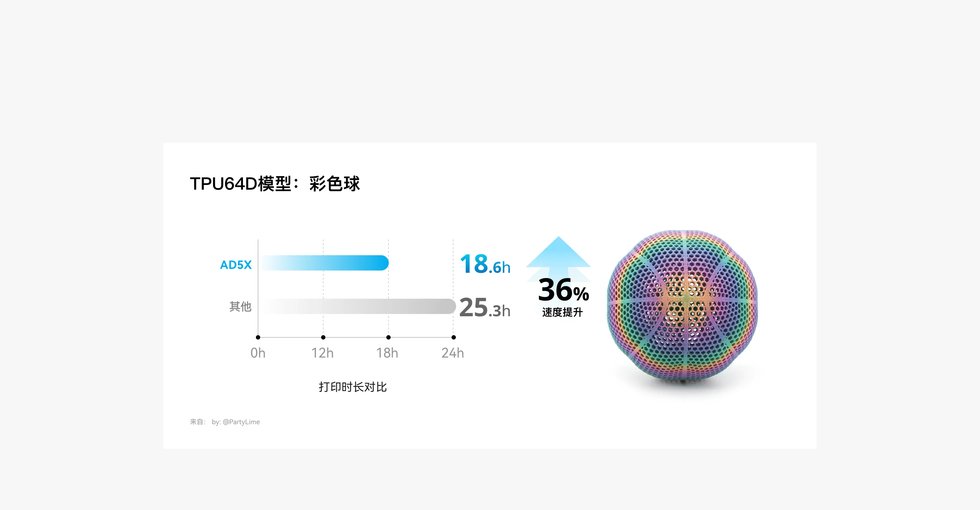Image resolution: width=980 pixels, height=510 pixels.
Task: Click the axis dot above 24h
Action: click(x=454, y=337)
